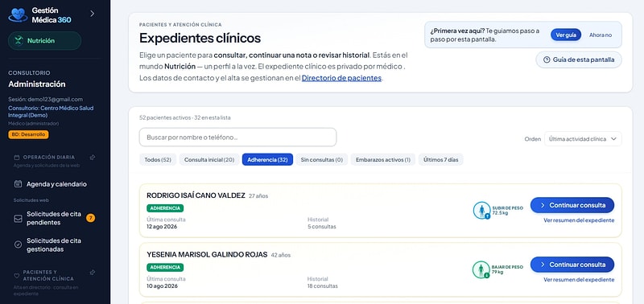Screen dimensions: 644x304
Task: Select the Sin consultas (0) filter
Action: click(321, 159)
